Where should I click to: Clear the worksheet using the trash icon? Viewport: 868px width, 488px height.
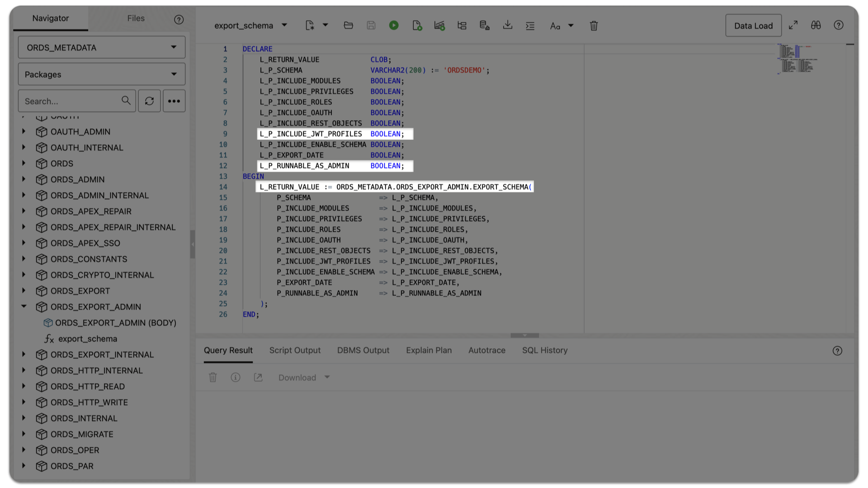point(594,26)
